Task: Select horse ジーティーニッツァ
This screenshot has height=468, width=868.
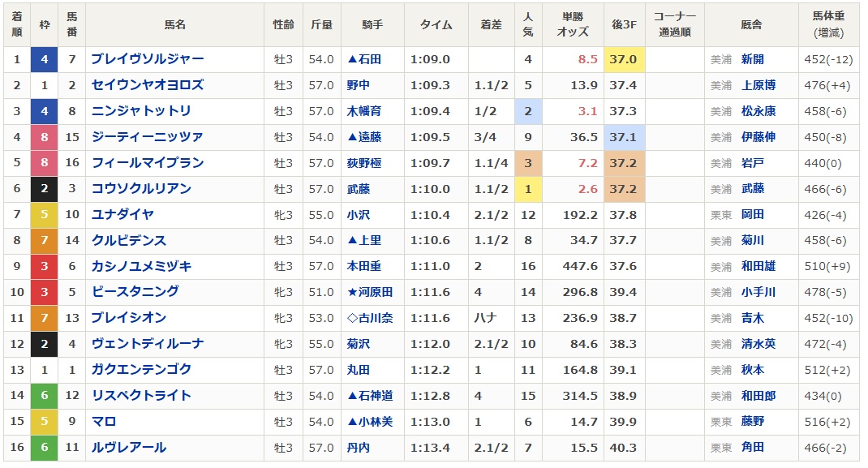Action: click(x=147, y=137)
